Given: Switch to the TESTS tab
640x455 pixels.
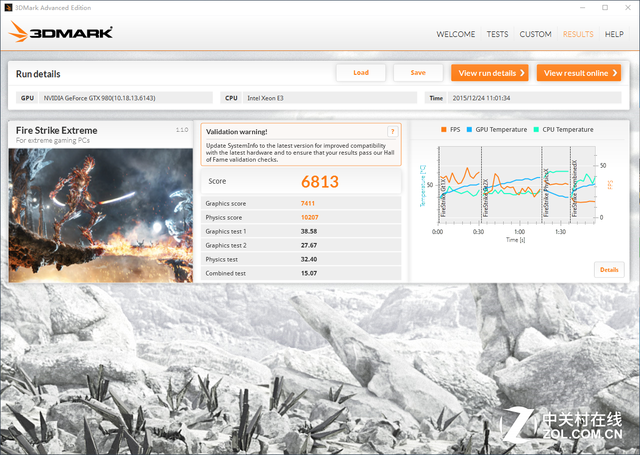Looking at the screenshot, I should [x=497, y=34].
